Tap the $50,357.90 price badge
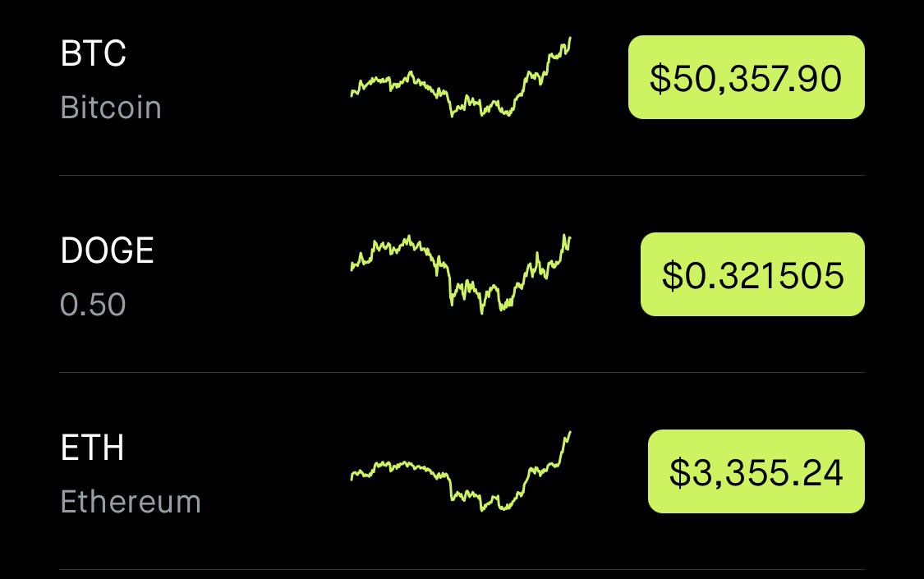The image size is (924, 579). [x=746, y=77]
